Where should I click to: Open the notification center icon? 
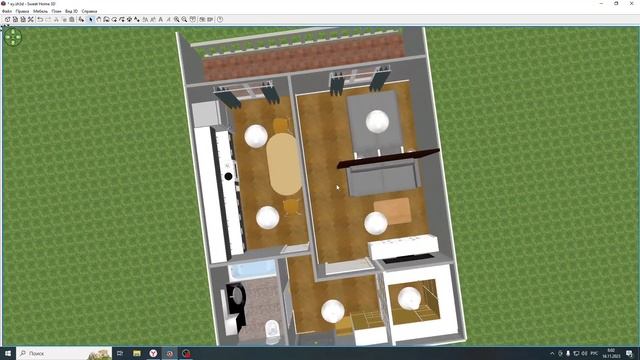tap(629, 353)
